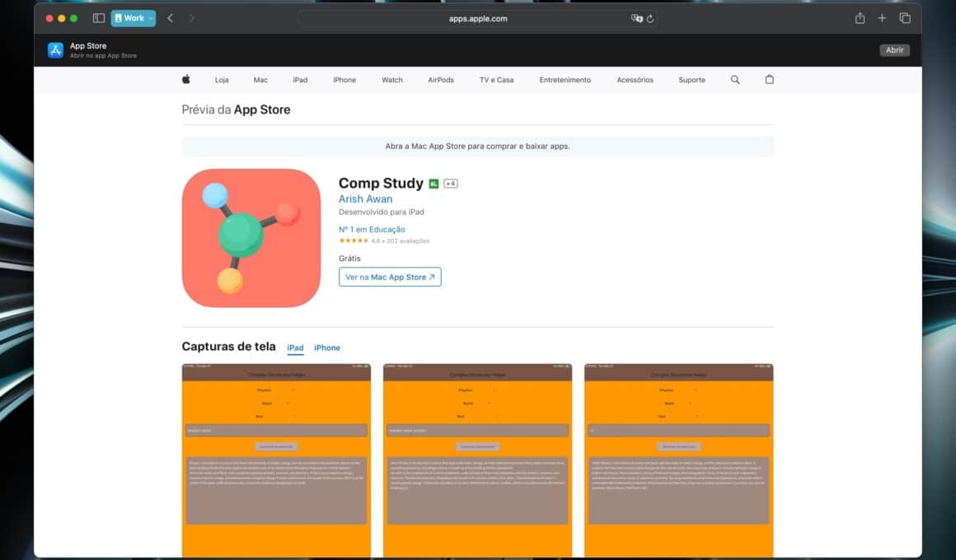The height and width of the screenshot is (560, 956).
Task: Click the Grátis price label
Action: 349,259
